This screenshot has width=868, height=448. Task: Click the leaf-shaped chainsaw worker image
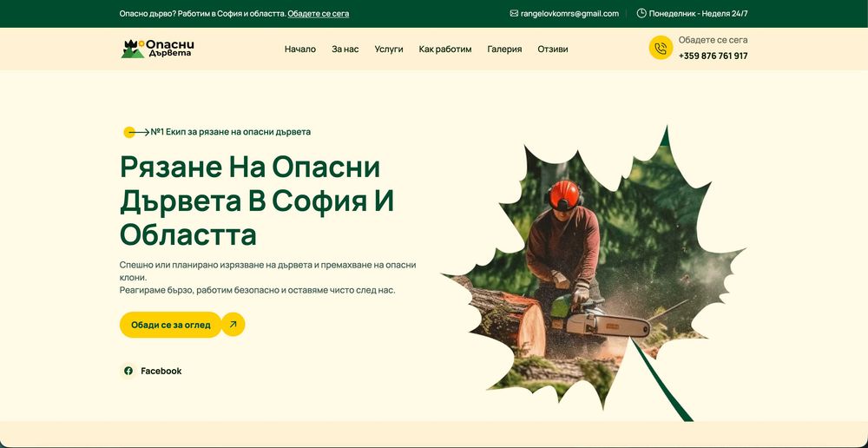pos(592,274)
